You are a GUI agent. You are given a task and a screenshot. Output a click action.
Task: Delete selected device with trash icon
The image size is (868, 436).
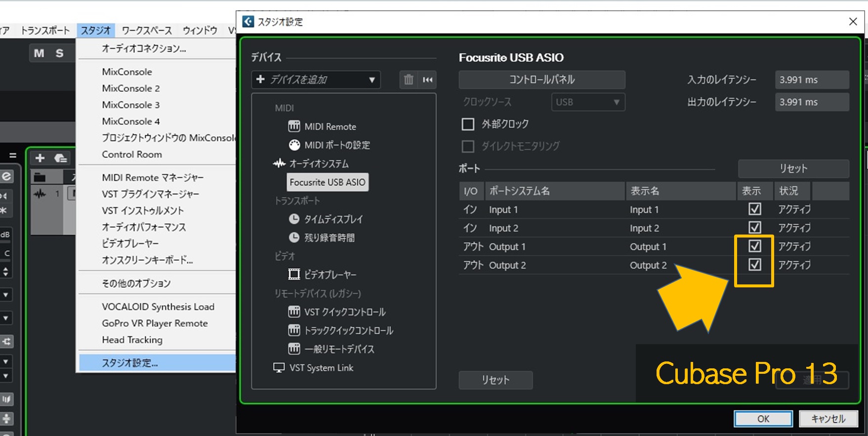tap(409, 79)
